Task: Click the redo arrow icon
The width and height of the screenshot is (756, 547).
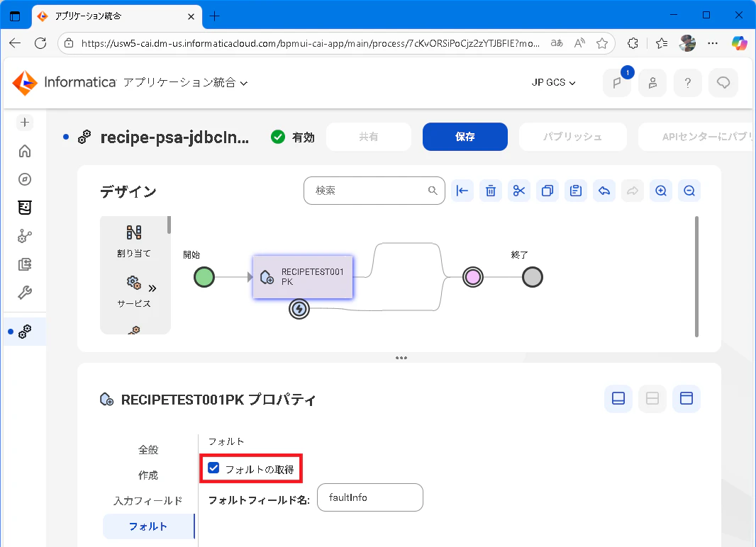Action: [633, 191]
